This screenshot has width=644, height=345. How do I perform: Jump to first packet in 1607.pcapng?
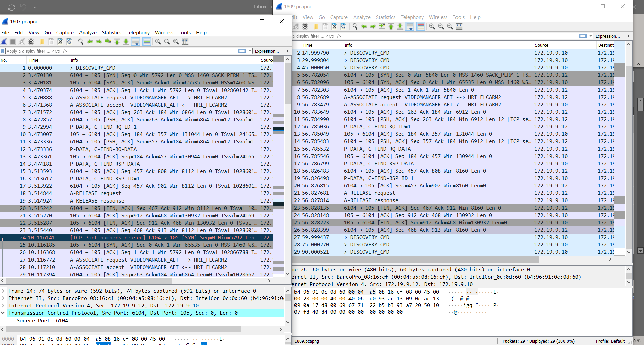coord(117,42)
